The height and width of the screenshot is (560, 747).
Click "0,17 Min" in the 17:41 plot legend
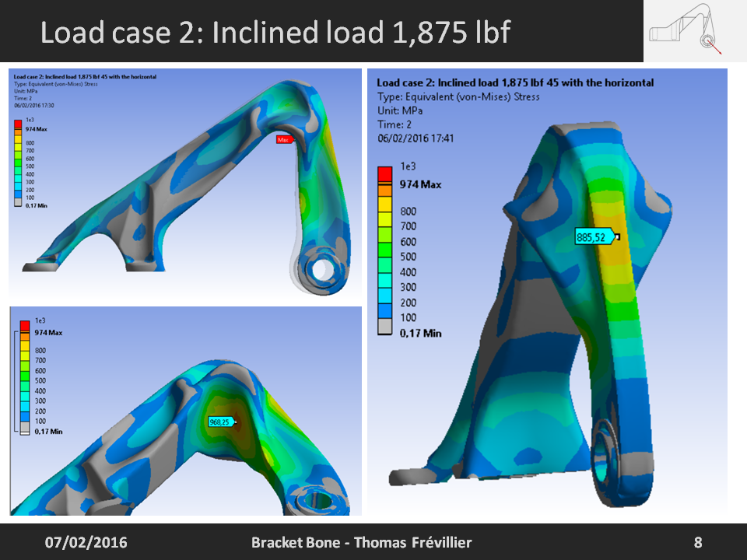[421, 334]
